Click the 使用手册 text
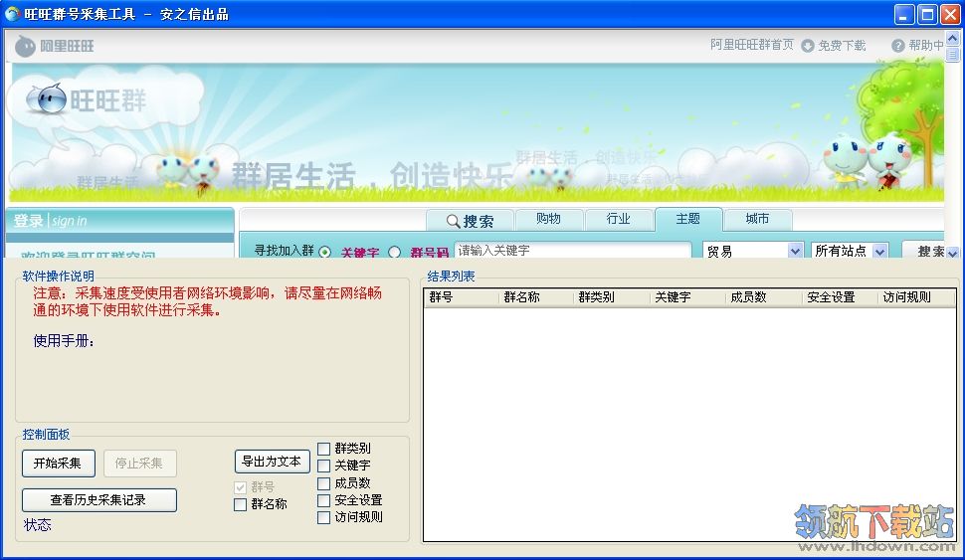 point(64,341)
